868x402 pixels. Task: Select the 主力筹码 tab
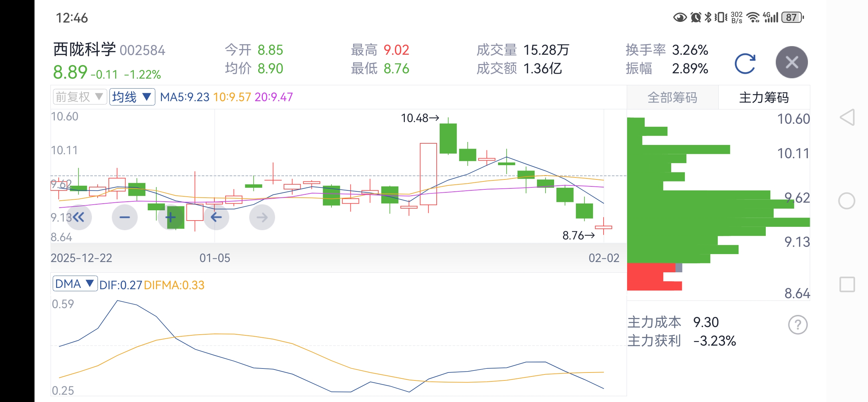point(763,98)
